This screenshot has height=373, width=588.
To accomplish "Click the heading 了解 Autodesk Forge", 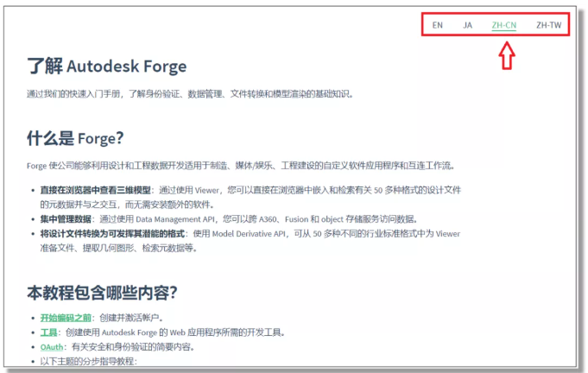I will [x=106, y=66].
